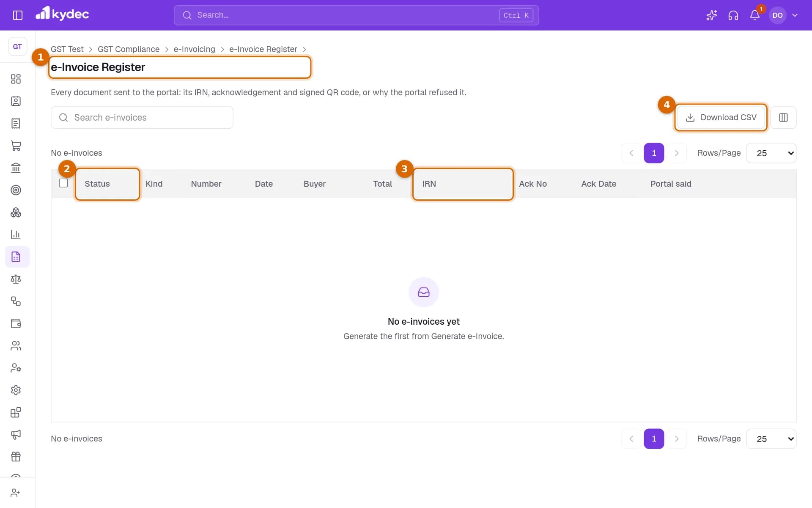Open the AI sparkles assistant icon
Image resolution: width=812 pixels, height=508 pixels.
[711, 15]
